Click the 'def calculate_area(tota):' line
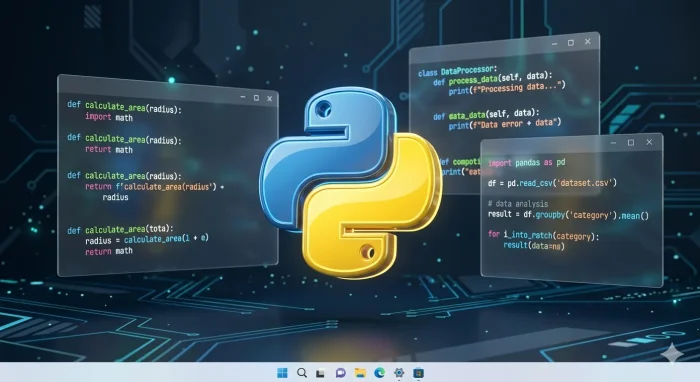 pos(120,229)
